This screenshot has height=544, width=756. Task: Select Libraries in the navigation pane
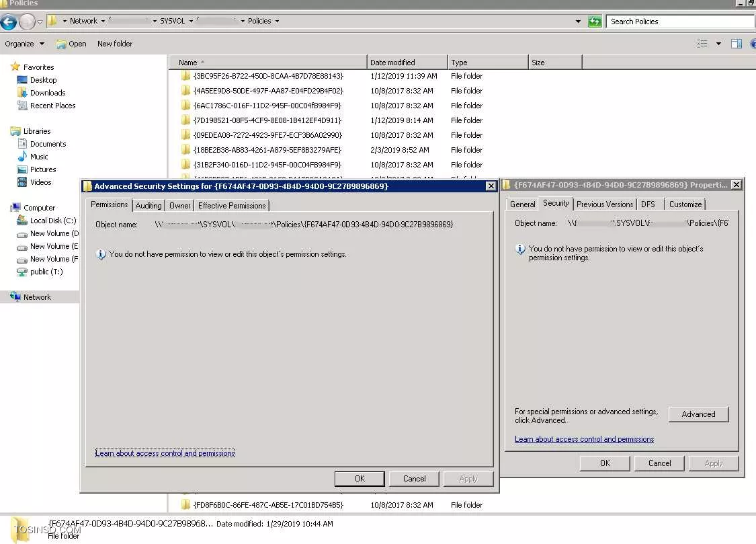[37, 131]
